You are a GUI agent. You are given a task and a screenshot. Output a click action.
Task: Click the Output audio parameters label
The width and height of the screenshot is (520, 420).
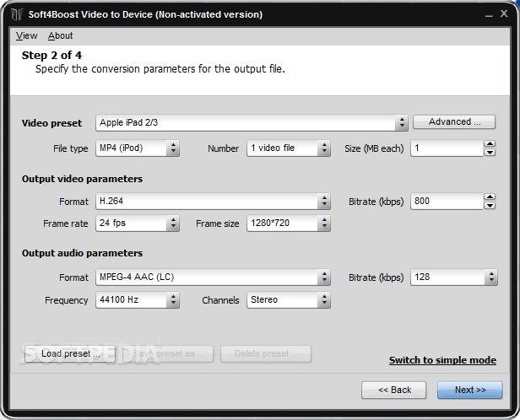point(82,253)
